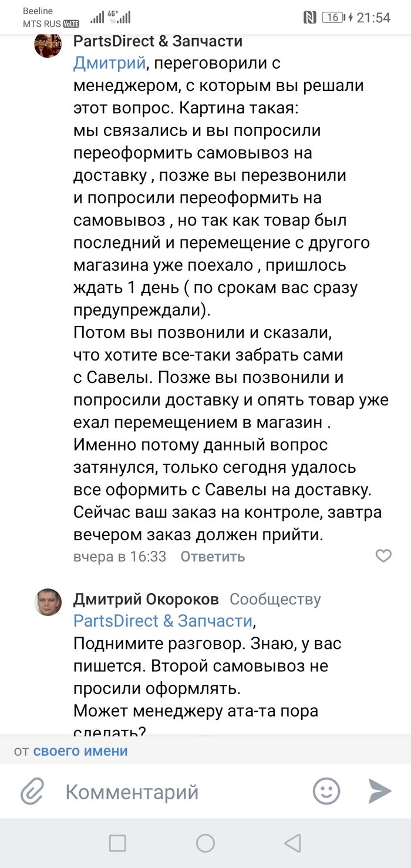411x868 pixels.
Task: Open the 'вчера в 16:33' timestamp
Action: pos(120,556)
